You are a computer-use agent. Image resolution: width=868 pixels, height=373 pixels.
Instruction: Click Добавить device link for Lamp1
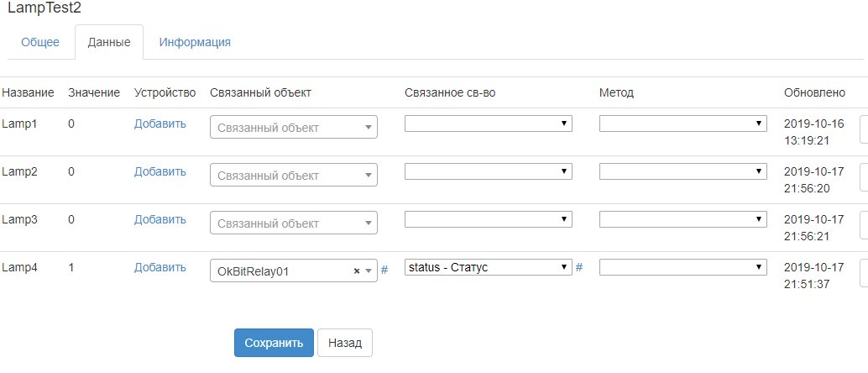[159, 123]
